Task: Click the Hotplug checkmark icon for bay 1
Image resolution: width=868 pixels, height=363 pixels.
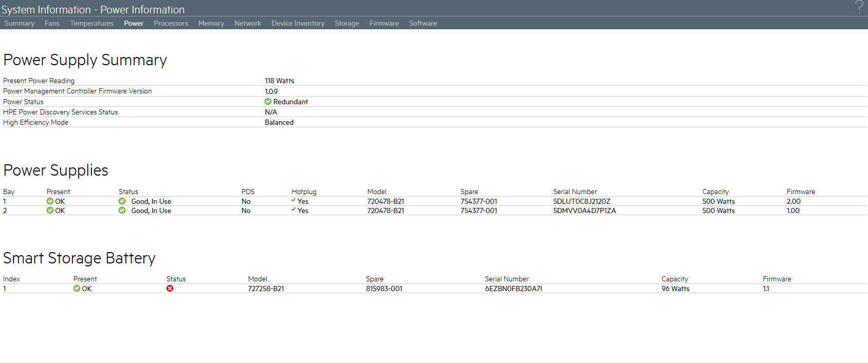Action: click(x=293, y=200)
